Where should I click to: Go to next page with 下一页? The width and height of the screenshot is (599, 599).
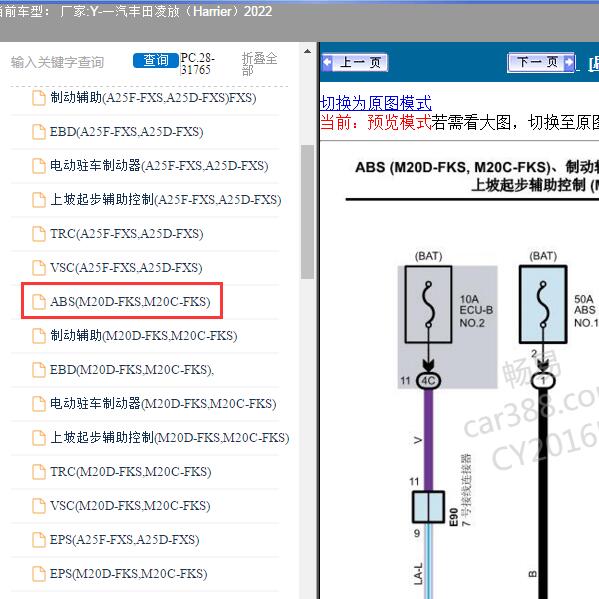coord(541,62)
